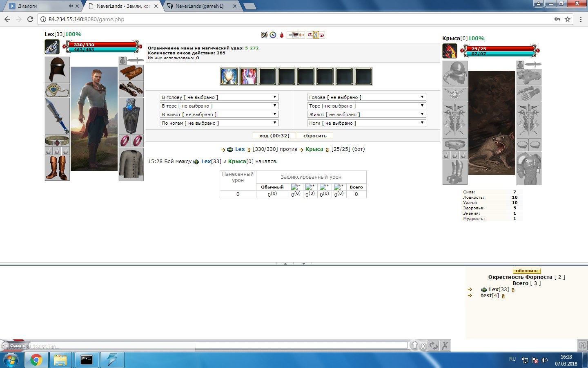Click the hourglass turn timer icon
Image resolution: width=588 pixels, height=368 pixels.
[x=316, y=35]
